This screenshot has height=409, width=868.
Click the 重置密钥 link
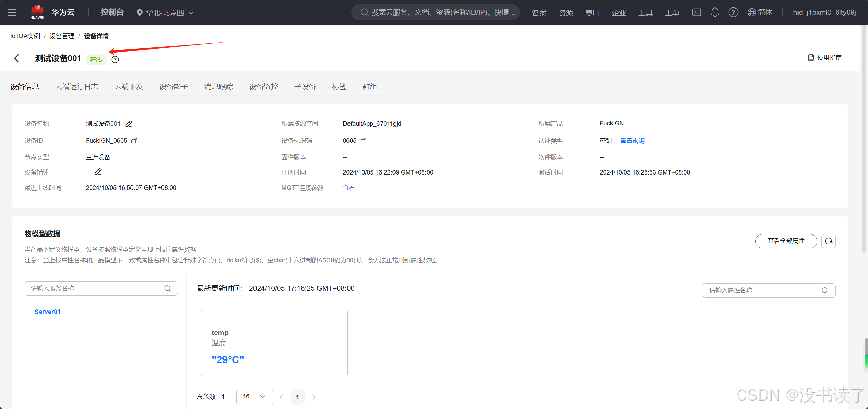(x=632, y=141)
